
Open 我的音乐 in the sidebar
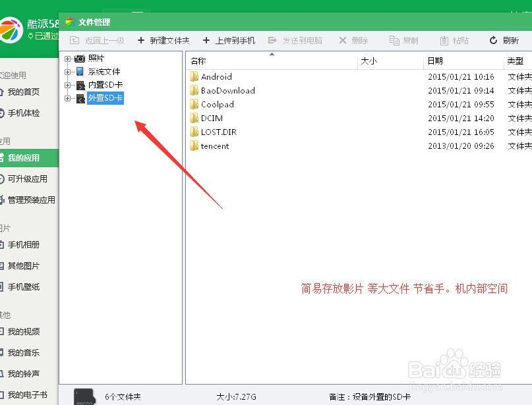pyautogui.click(x=24, y=353)
